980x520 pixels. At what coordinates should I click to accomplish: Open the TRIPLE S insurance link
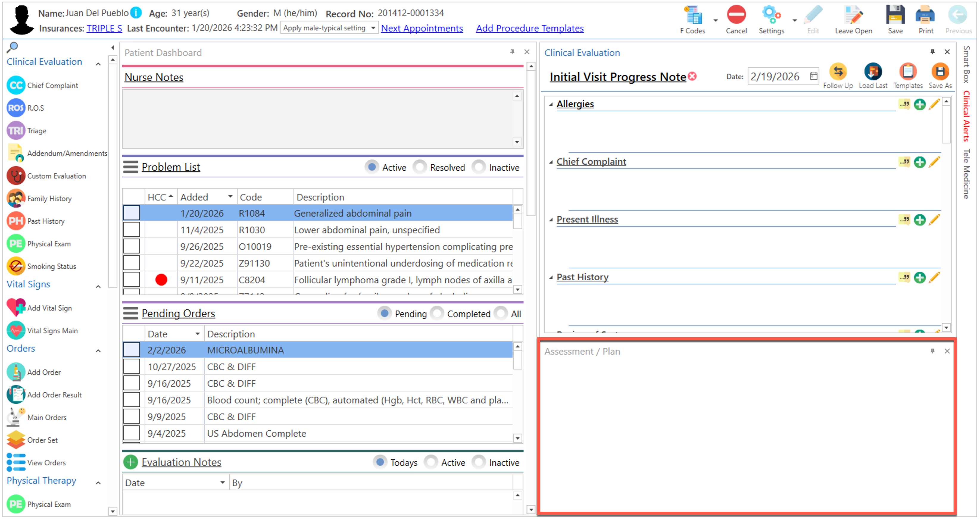click(x=104, y=28)
